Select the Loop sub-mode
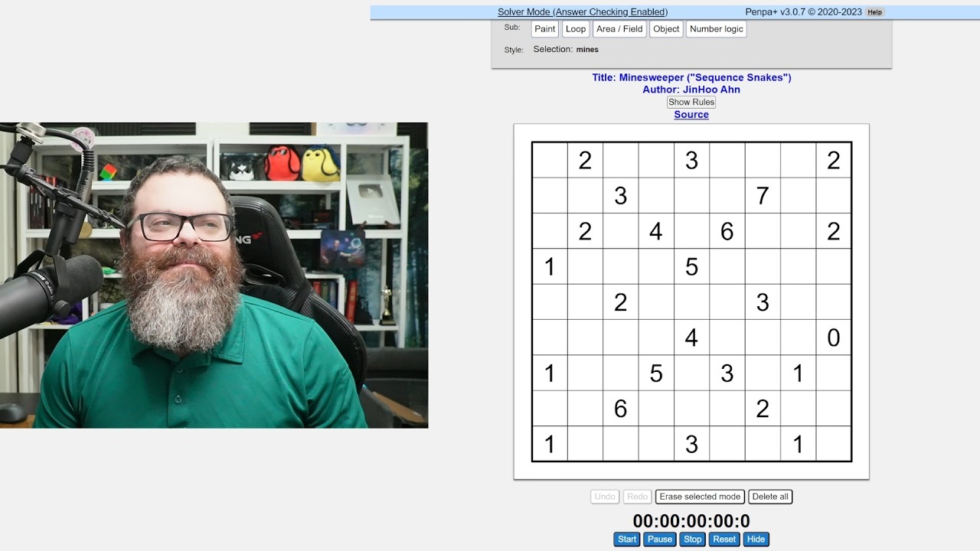Screen dimensions: 980x551 click(576, 29)
